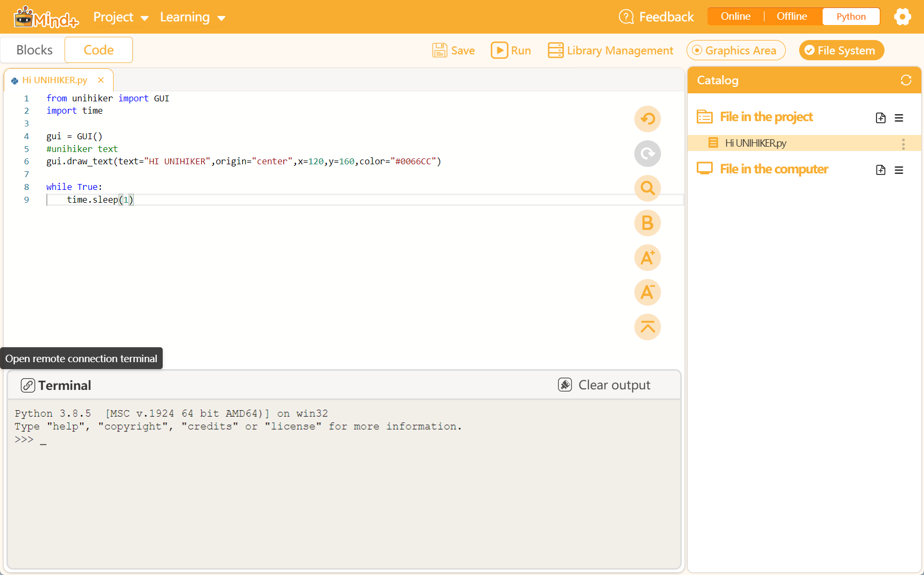
Task: Open the three-dot menu on Hi UNIHIKER.py
Action: click(x=903, y=143)
